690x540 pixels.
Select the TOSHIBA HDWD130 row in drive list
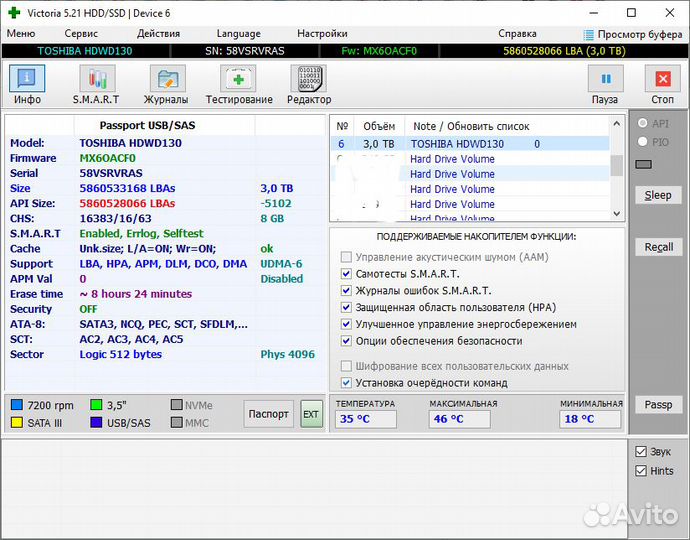coord(457,144)
